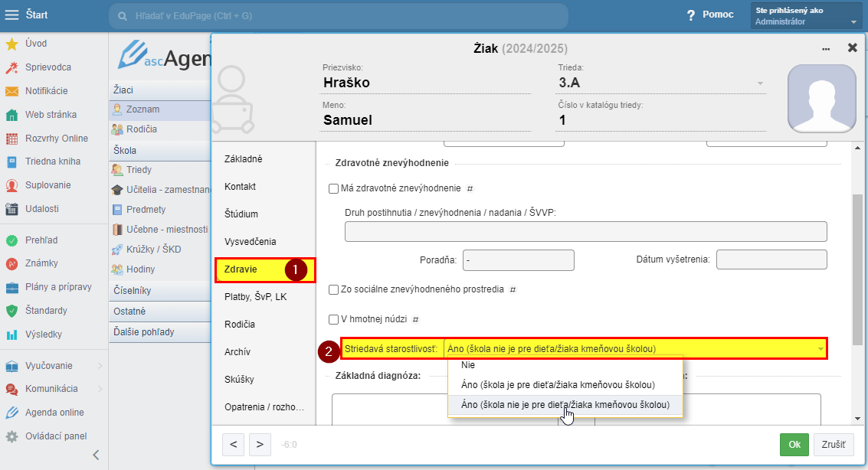The height and width of the screenshot is (470, 868).
Task: Click Učitelia graduation cap icon
Action: (x=116, y=190)
